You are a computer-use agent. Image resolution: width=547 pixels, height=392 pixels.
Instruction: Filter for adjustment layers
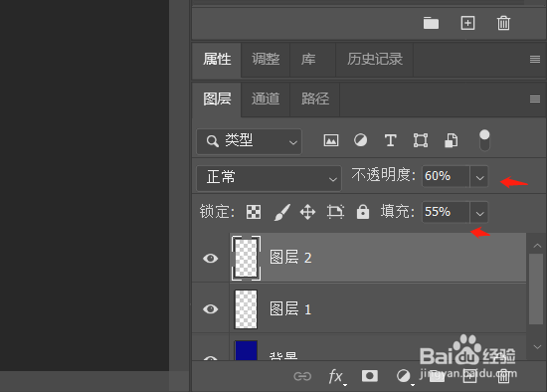pos(360,140)
